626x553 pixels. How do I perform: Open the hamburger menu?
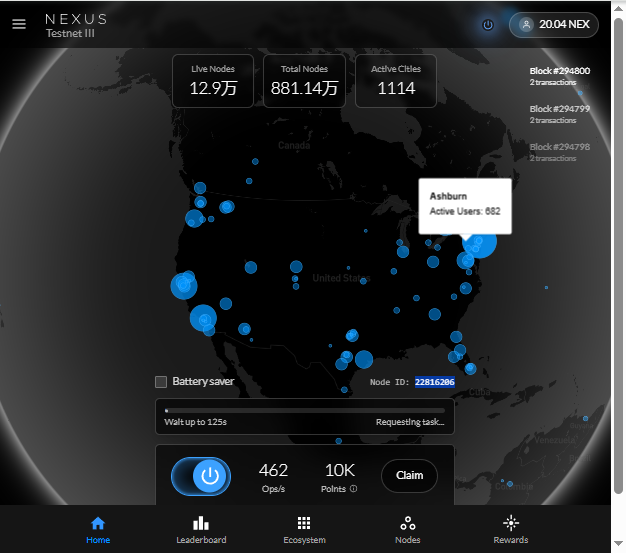pyautogui.click(x=19, y=24)
